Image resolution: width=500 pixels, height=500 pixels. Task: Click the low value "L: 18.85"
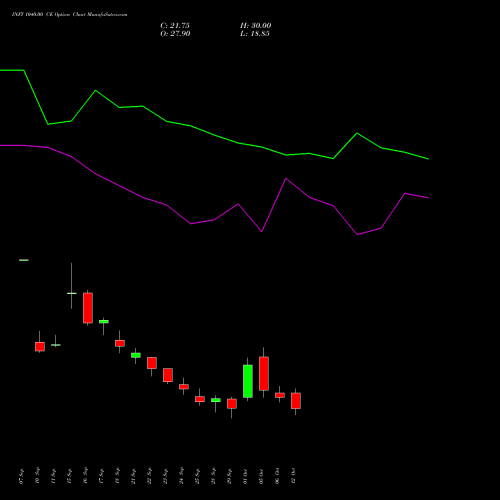point(255,34)
